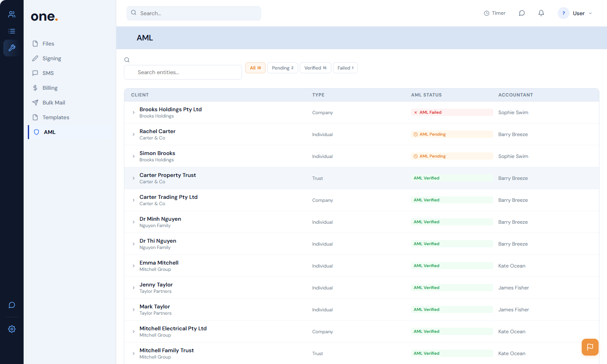Click Company type in Carter Trading row
Image resolution: width=607 pixels, height=364 pixels.
[x=322, y=200]
